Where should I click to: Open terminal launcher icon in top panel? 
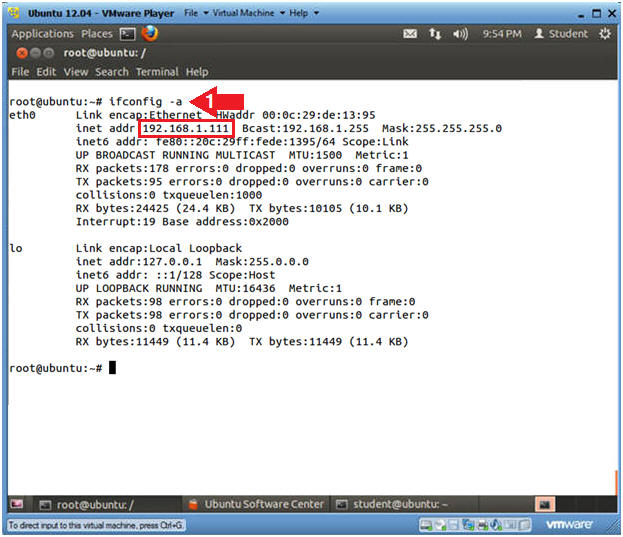click(128, 34)
